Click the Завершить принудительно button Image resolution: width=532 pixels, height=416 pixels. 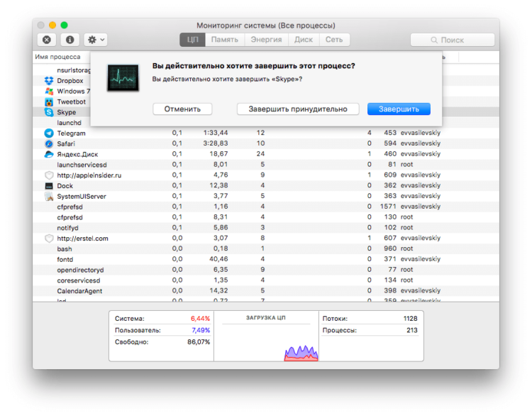click(298, 109)
